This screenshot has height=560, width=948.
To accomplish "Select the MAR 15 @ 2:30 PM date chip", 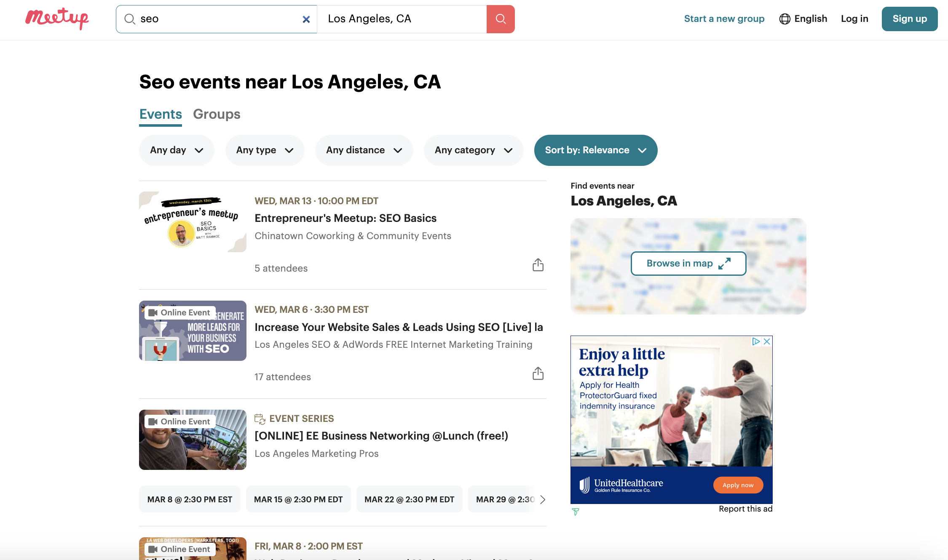I will click(298, 499).
